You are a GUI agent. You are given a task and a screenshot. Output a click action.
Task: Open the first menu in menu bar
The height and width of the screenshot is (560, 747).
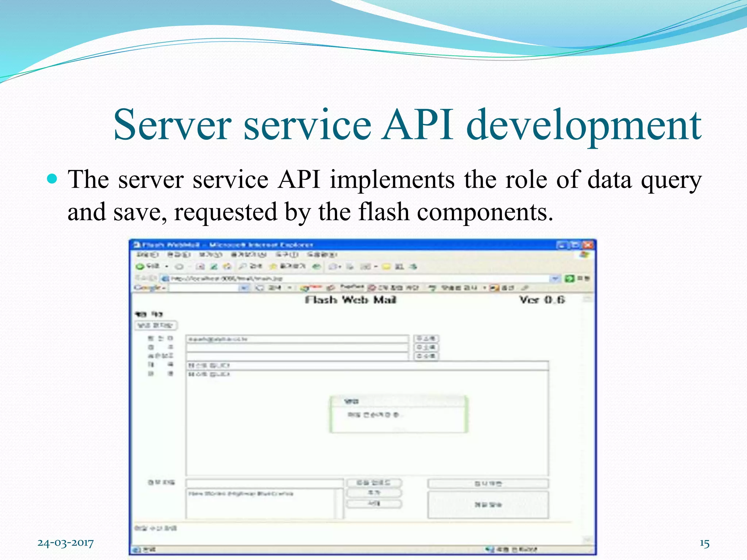[x=147, y=254]
